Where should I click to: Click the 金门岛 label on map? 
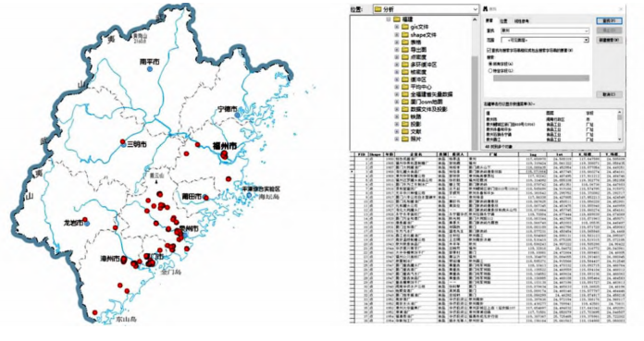[171, 272]
